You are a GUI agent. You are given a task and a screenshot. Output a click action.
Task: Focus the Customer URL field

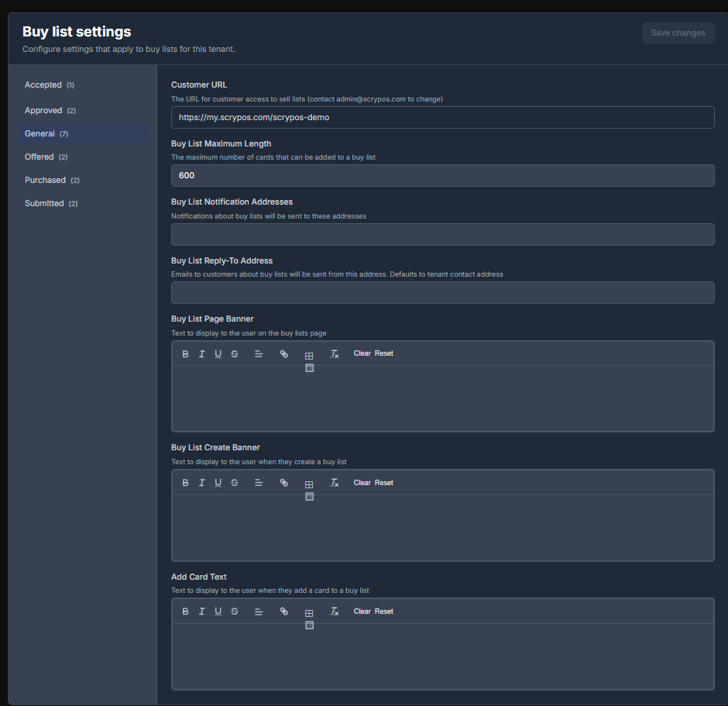(x=442, y=118)
